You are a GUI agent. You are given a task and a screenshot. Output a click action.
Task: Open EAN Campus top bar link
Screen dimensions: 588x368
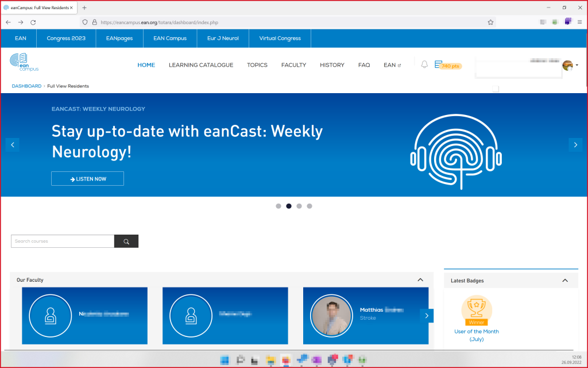170,39
